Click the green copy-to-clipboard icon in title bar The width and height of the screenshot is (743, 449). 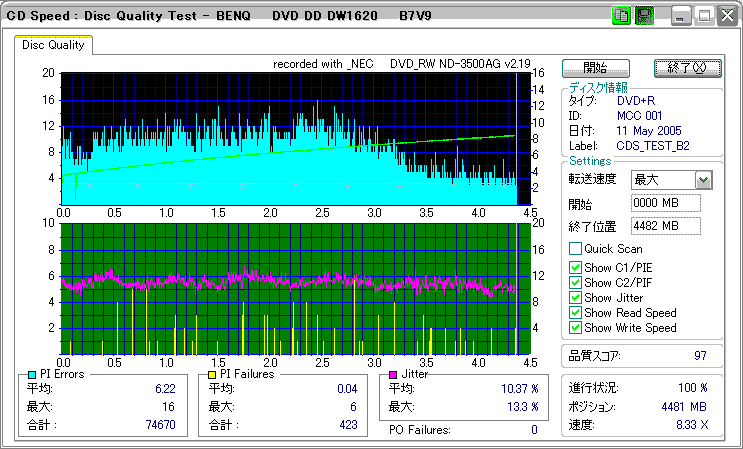[620, 16]
